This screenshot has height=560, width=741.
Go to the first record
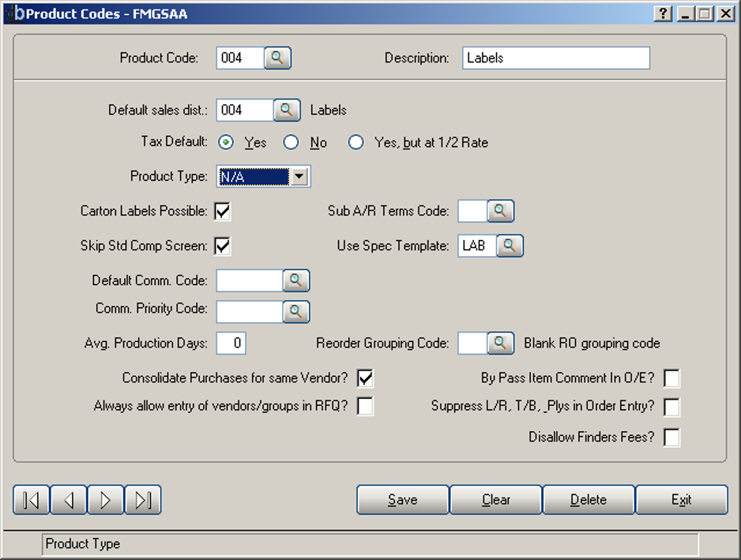[x=31, y=500]
